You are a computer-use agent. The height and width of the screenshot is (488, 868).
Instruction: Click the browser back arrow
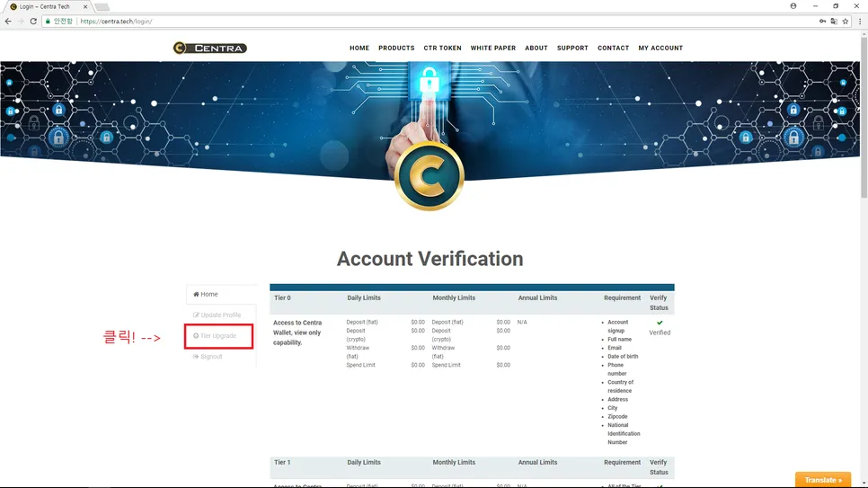[x=8, y=21]
